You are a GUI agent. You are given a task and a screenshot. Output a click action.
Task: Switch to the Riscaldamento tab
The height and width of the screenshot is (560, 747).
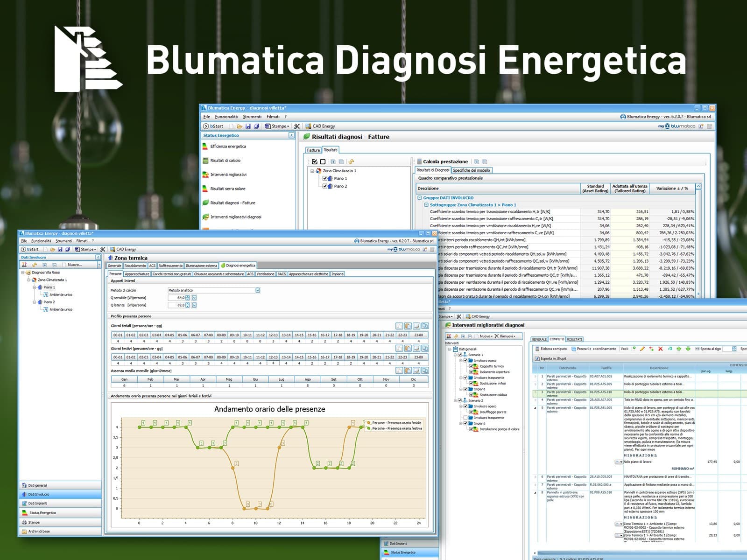[x=135, y=266]
